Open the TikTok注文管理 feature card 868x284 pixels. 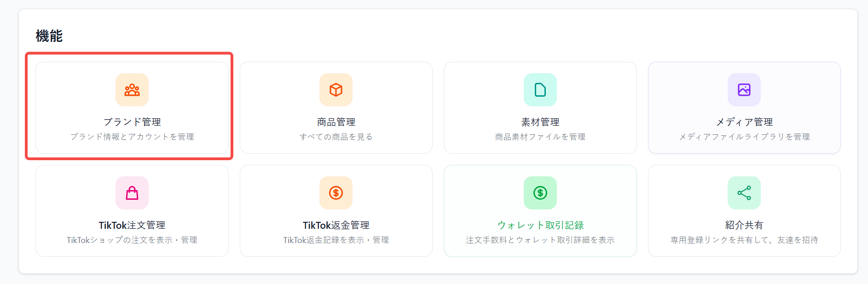(x=132, y=211)
